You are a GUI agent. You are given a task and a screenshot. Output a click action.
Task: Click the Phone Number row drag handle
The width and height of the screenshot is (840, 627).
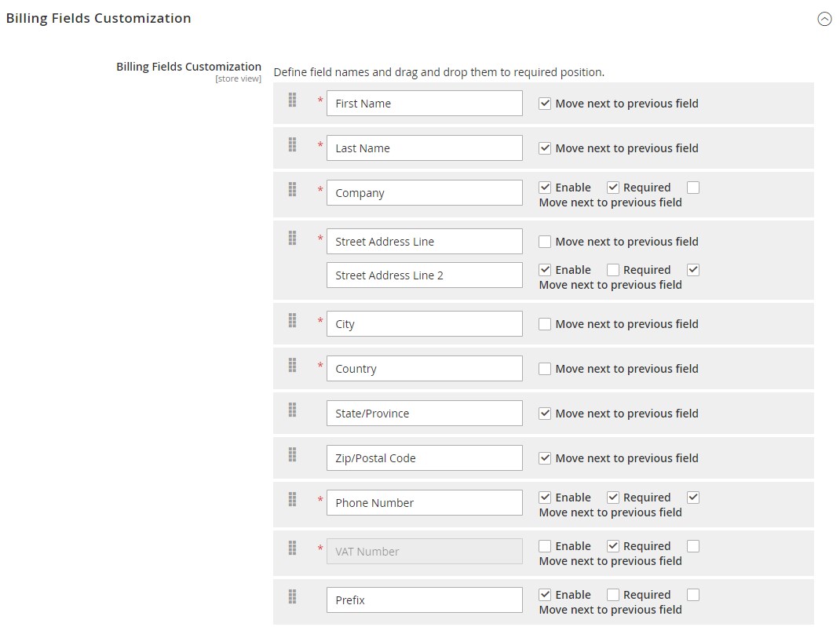click(292, 499)
